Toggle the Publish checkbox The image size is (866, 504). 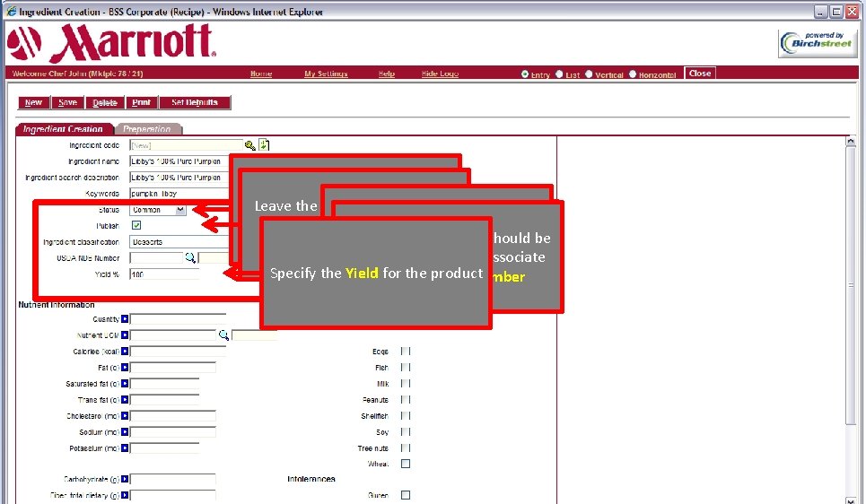(136, 225)
